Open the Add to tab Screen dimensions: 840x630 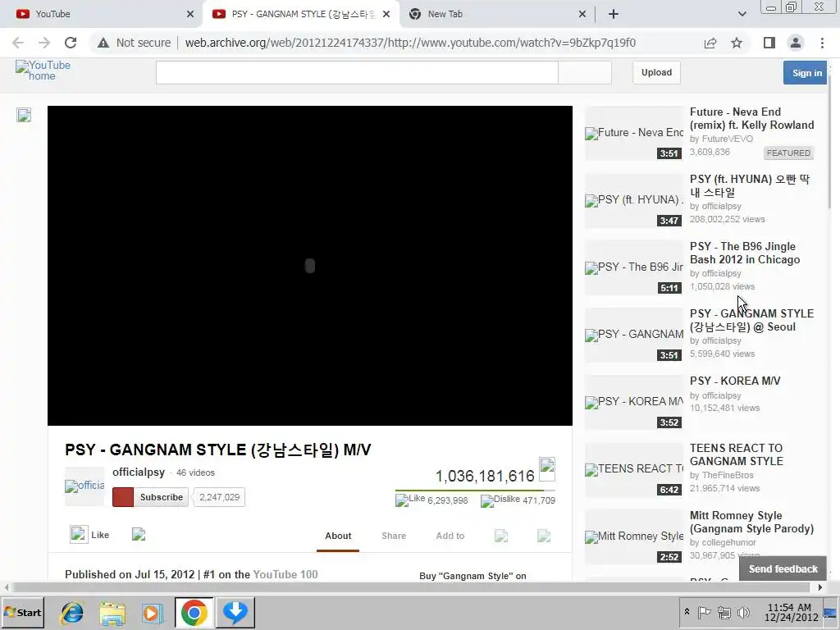click(450, 536)
